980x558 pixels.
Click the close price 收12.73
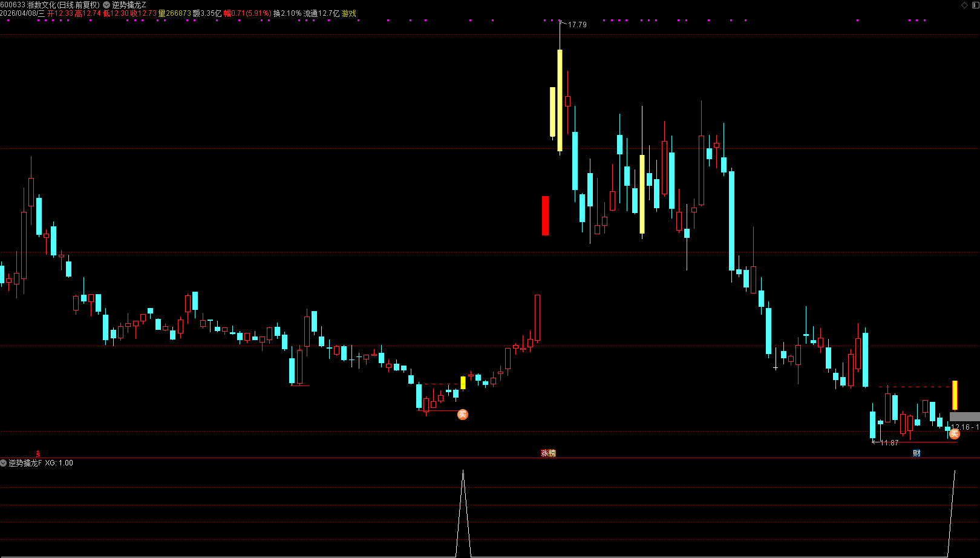tap(143, 13)
